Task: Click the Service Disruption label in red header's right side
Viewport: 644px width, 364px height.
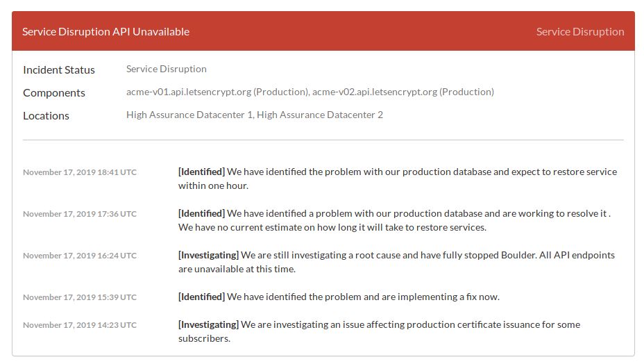Action: (580, 31)
